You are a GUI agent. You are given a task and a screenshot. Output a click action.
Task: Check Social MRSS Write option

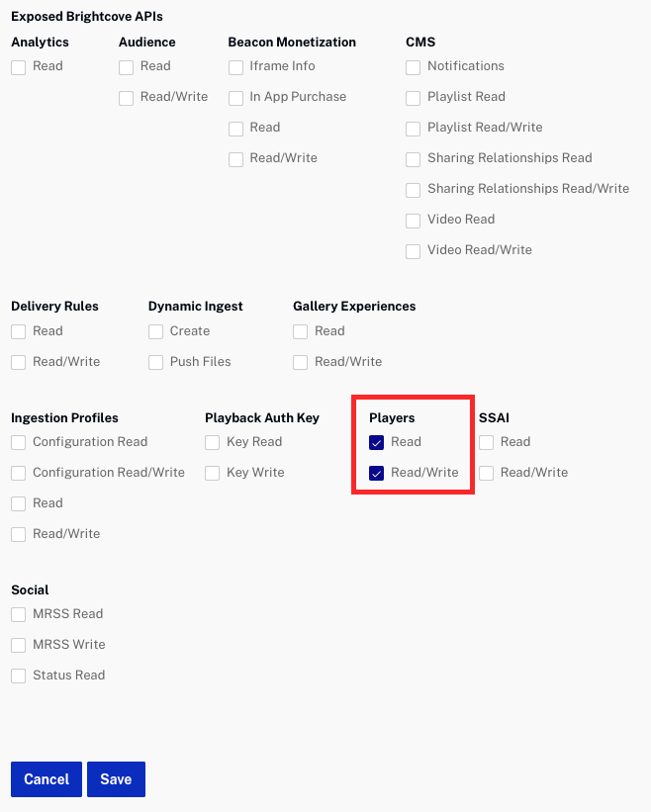tap(19, 646)
